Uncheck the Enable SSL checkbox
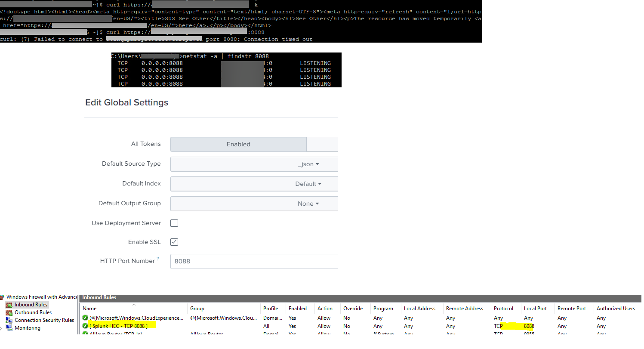644x349 pixels. pos(174,242)
